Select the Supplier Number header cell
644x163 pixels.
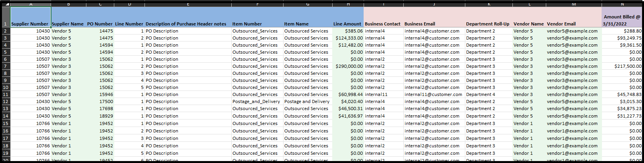click(30, 24)
